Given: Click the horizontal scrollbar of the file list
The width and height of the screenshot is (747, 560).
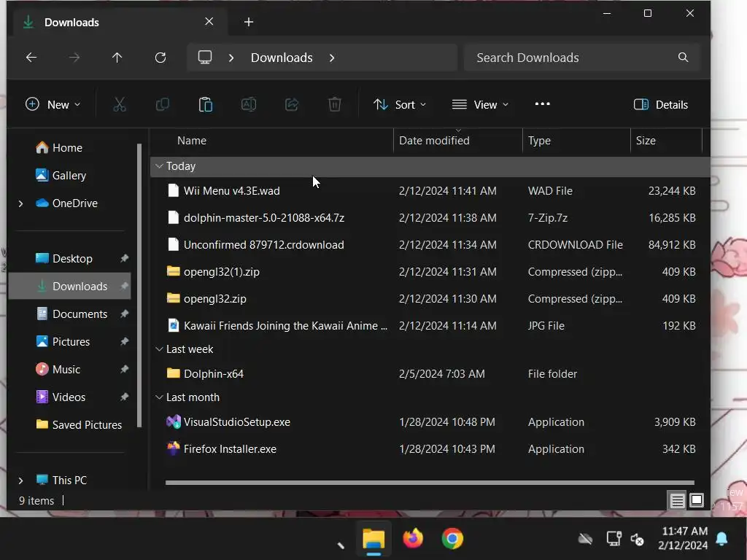Looking at the screenshot, I should [430, 483].
